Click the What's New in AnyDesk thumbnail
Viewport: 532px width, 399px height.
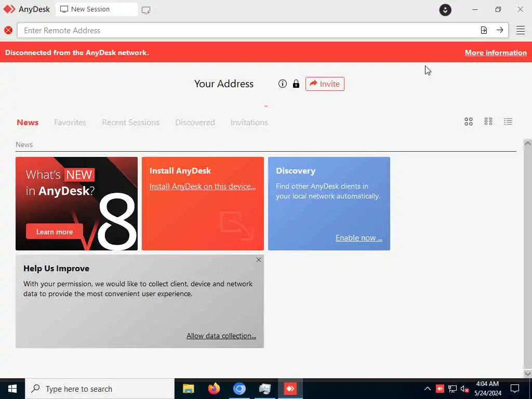click(x=77, y=204)
